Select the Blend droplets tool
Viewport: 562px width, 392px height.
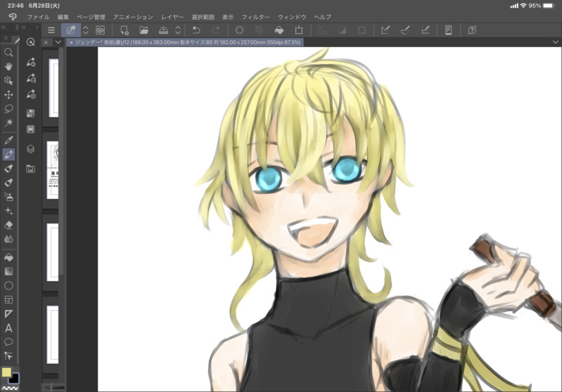point(8,239)
